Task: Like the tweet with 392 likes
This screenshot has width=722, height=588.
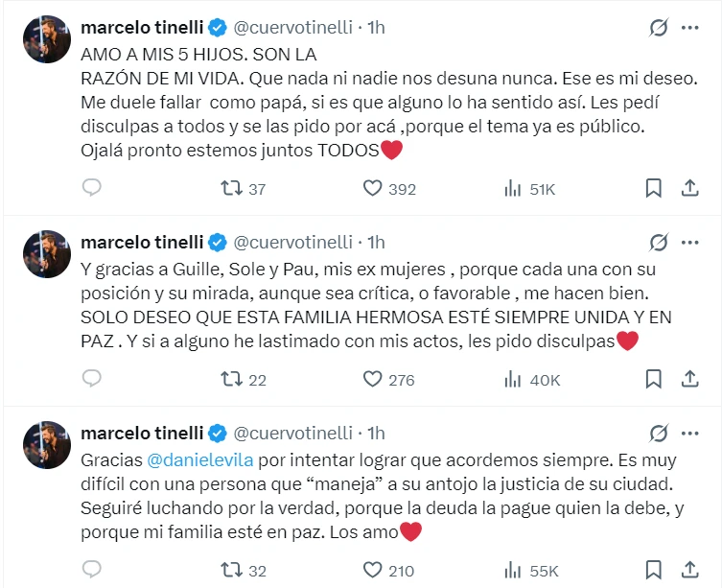Action: [x=373, y=189]
